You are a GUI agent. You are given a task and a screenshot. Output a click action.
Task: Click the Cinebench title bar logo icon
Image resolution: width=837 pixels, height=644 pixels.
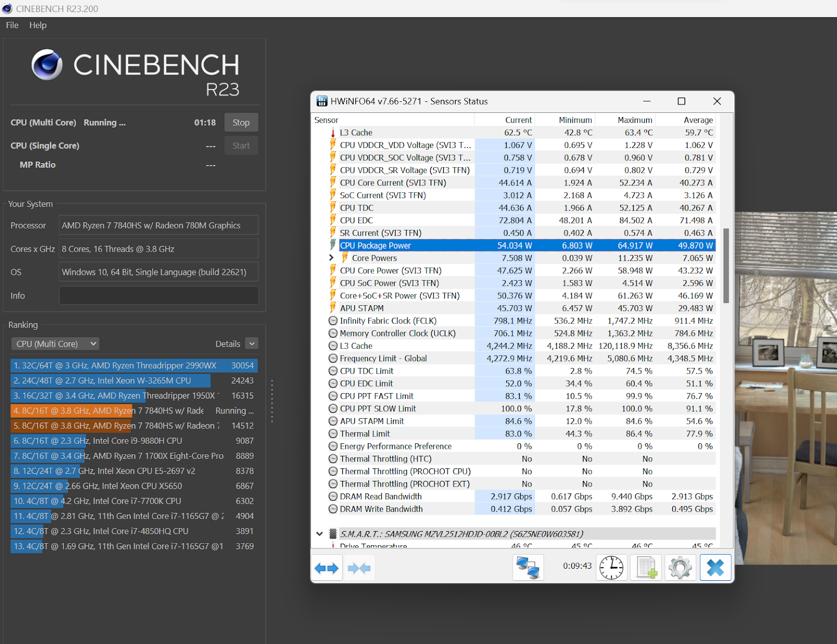coord(7,8)
